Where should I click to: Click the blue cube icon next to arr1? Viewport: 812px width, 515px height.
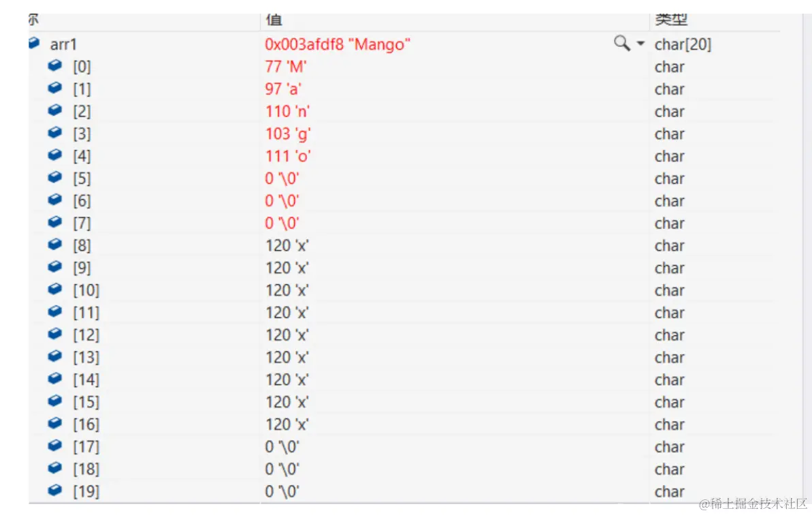click(34, 43)
